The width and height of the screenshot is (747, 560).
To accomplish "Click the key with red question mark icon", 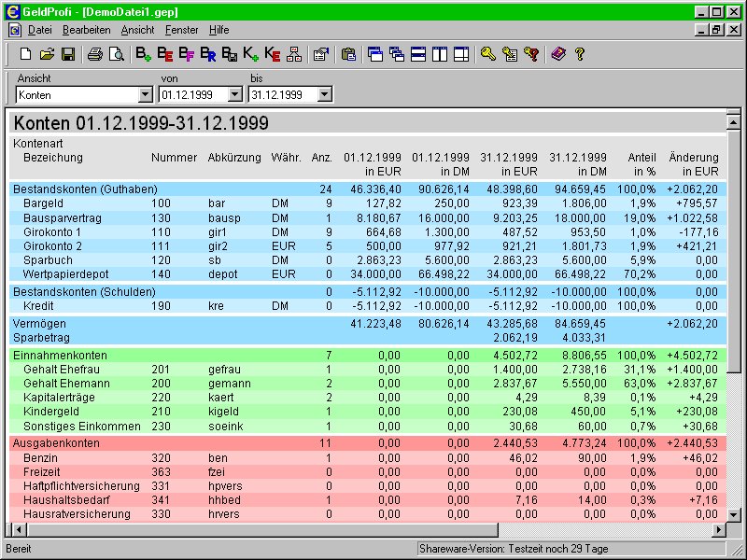I will 531,54.
